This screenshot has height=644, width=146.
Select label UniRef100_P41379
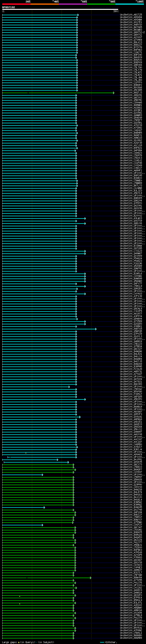[x=131, y=618]
